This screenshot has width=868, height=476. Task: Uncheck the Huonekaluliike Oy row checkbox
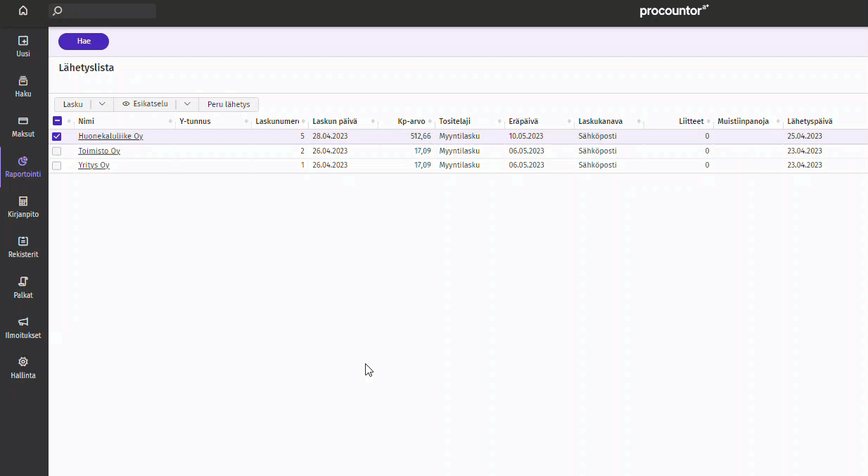point(57,137)
